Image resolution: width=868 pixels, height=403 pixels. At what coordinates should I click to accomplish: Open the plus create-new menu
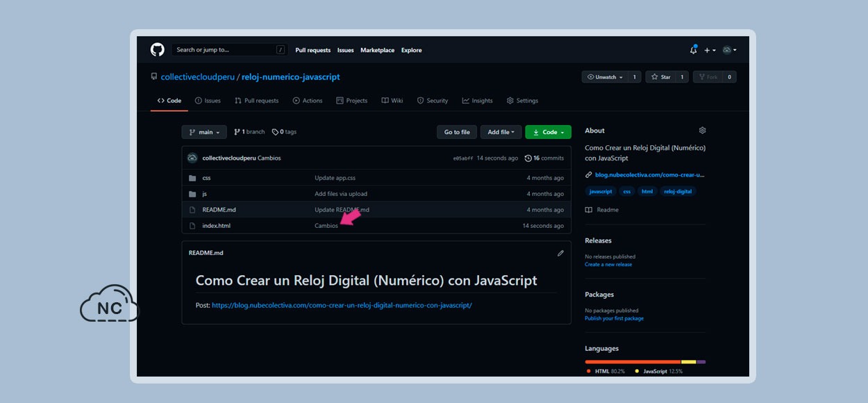coord(710,50)
